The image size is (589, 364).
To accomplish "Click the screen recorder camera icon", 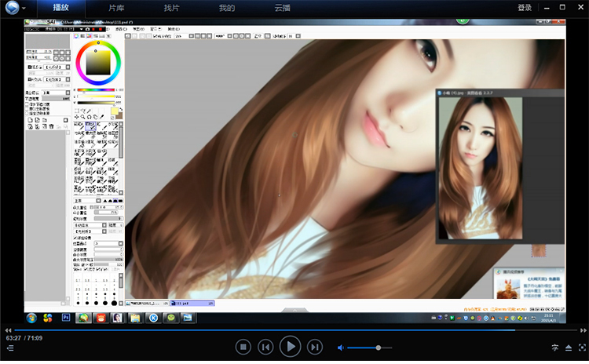I will (87, 29).
